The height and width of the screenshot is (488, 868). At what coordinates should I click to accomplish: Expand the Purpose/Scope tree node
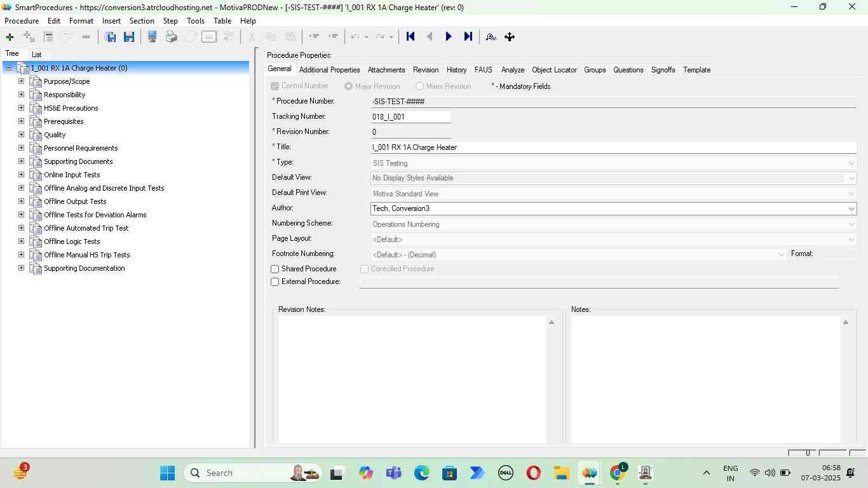[21, 81]
